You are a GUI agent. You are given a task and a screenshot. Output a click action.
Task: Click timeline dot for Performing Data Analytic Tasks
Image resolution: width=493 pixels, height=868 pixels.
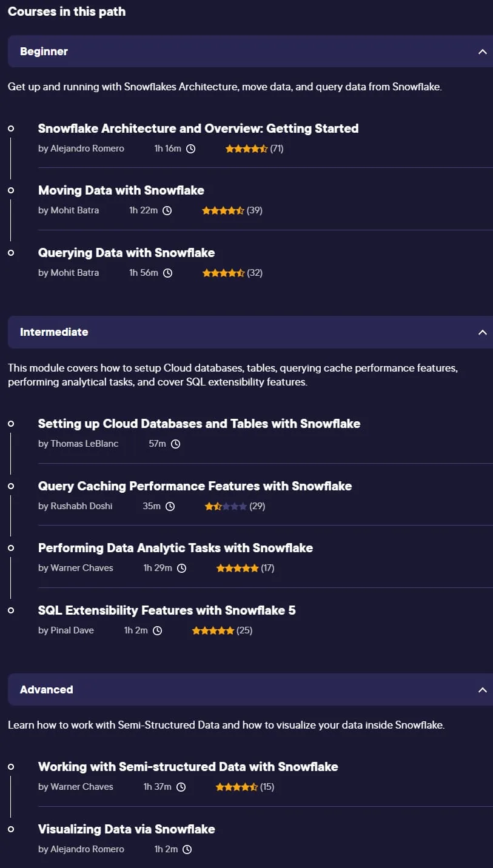(x=11, y=548)
